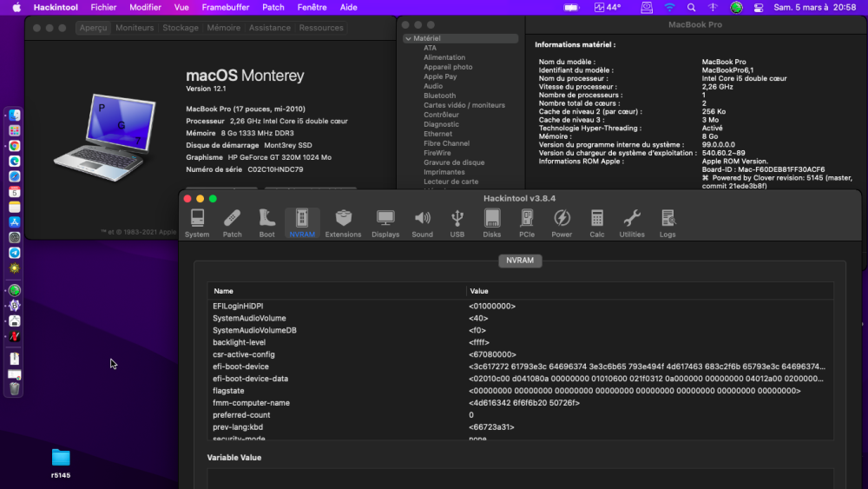Select Aperçu tab in About This Mac
This screenshot has width=868, height=489.
[x=93, y=28]
